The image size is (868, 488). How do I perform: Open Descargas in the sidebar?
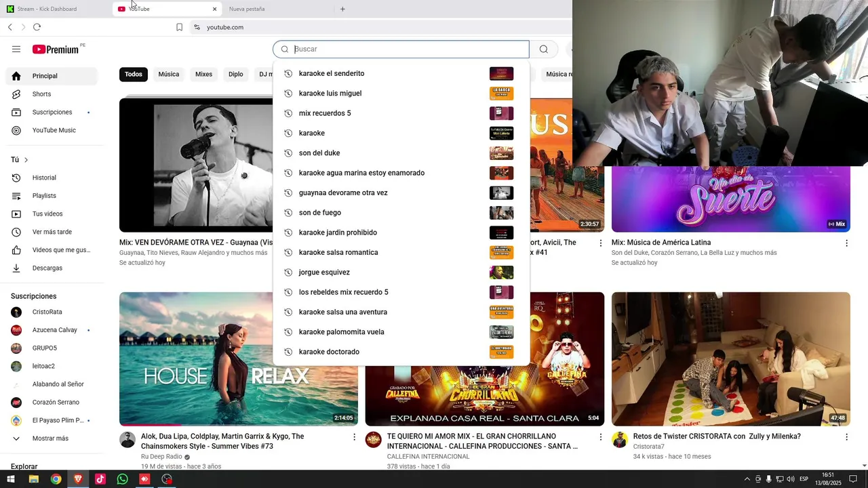click(x=52, y=268)
